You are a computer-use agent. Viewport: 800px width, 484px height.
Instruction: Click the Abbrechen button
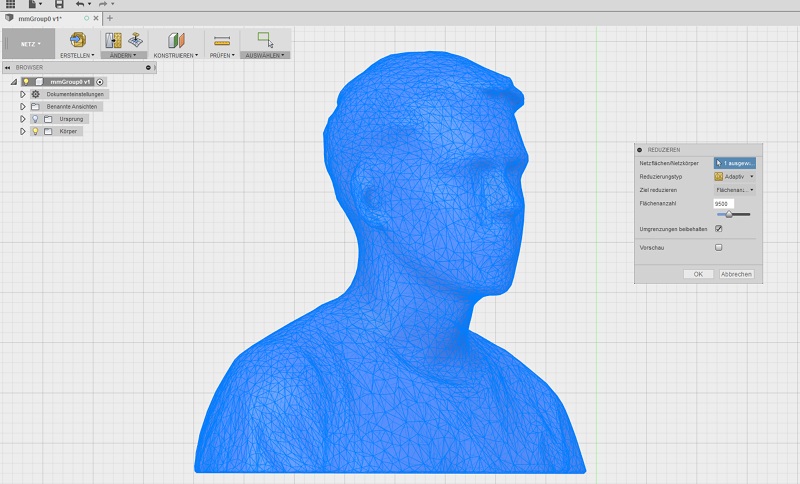[x=736, y=273]
